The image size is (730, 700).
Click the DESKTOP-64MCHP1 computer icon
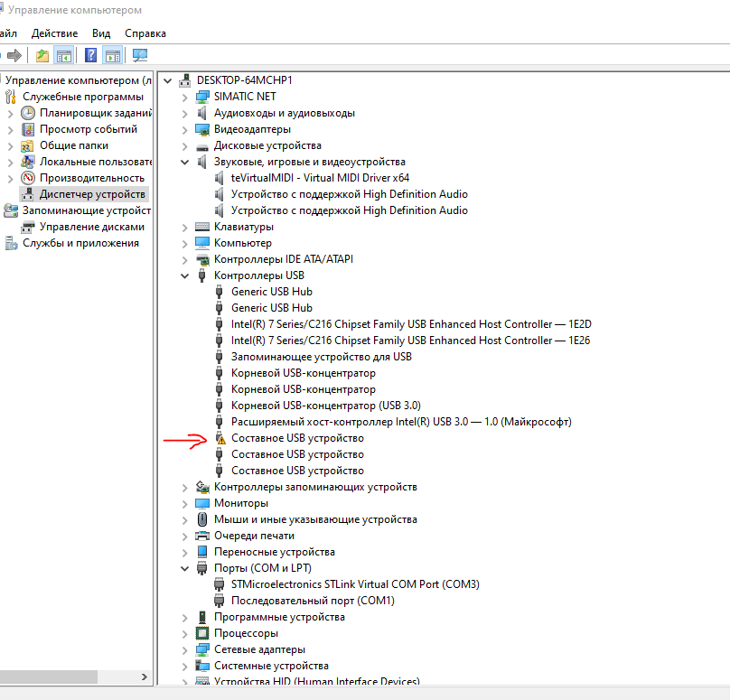(x=185, y=80)
